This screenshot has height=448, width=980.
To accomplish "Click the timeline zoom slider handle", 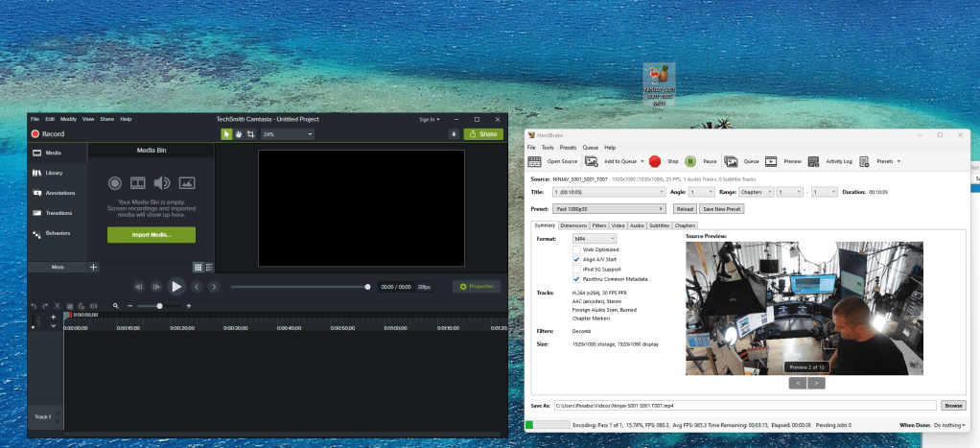I will 160,306.
